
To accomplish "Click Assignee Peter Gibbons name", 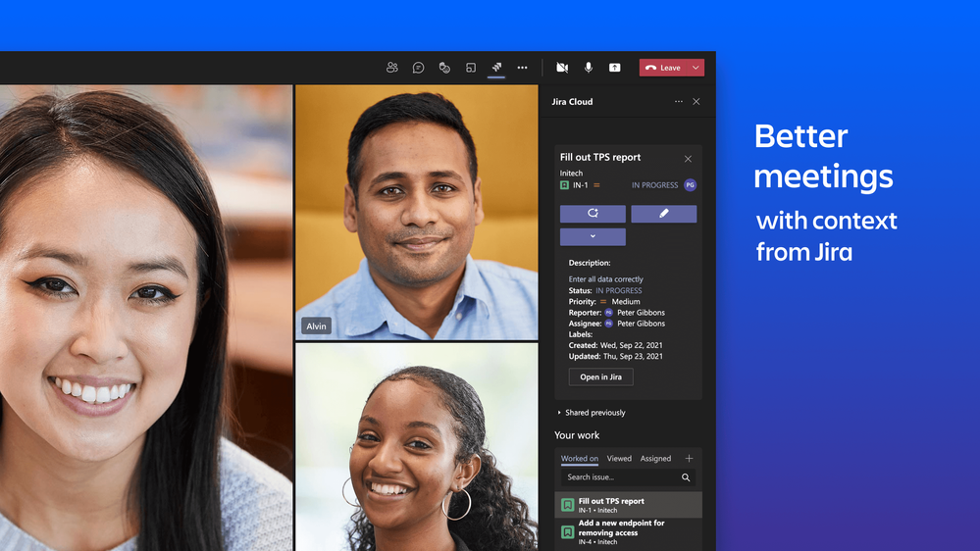I will pyautogui.click(x=641, y=324).
